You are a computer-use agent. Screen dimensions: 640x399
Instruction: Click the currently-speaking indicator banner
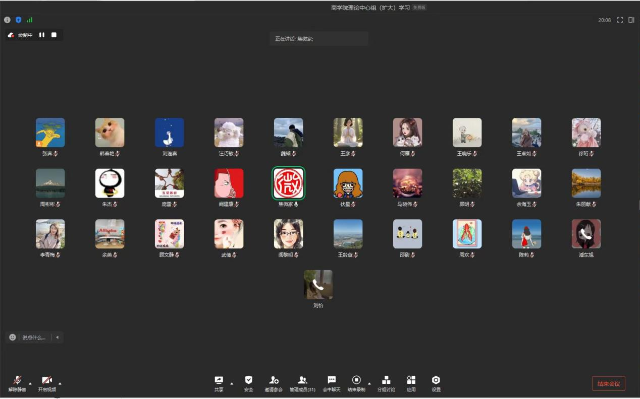[x=319, y=38]
